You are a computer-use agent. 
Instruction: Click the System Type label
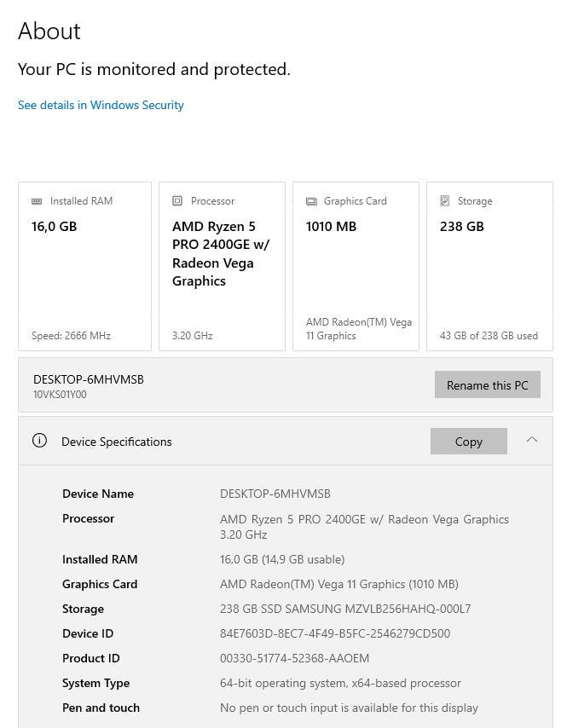[96, 683]
